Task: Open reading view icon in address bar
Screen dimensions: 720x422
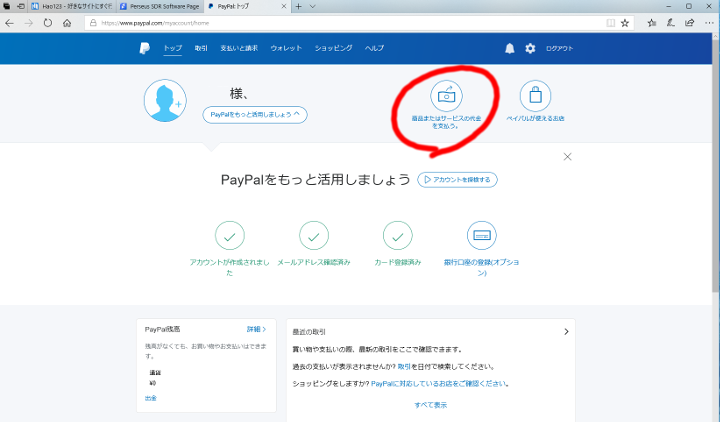Action: click(x=610, y=23)
